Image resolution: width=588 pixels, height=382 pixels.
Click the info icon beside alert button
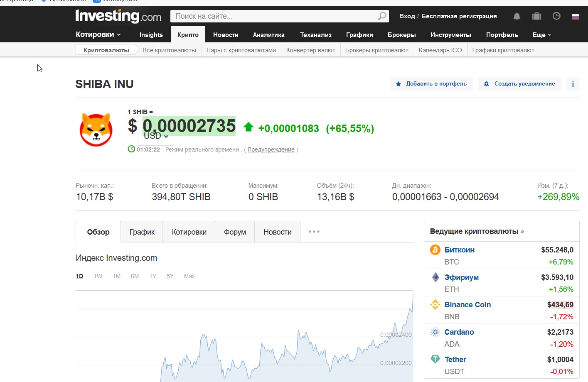[573, 84]
